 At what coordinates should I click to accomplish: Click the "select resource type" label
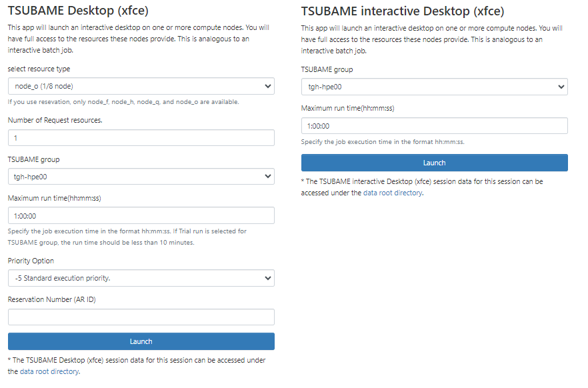(39, 69)
